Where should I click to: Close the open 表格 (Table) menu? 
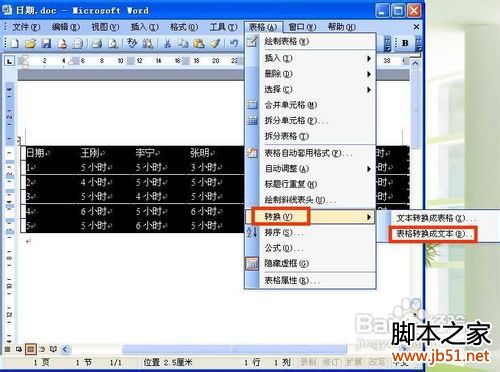click(263, 27)
